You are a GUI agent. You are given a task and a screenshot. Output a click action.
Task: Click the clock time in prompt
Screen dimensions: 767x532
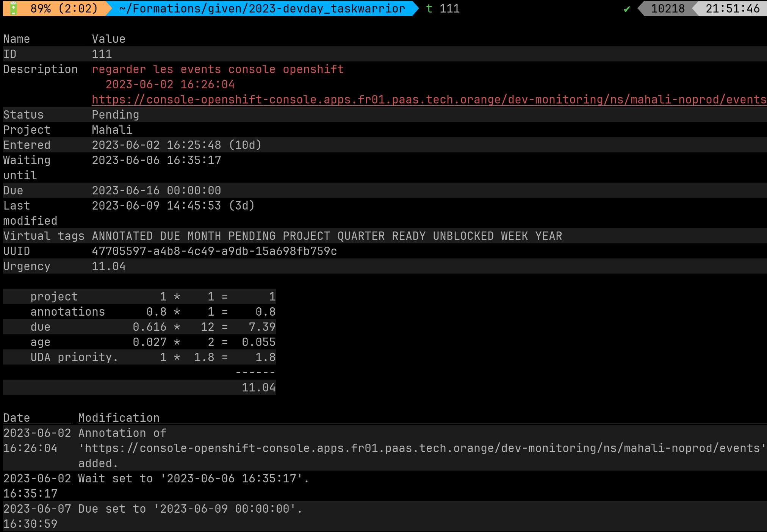click(732, 8)
